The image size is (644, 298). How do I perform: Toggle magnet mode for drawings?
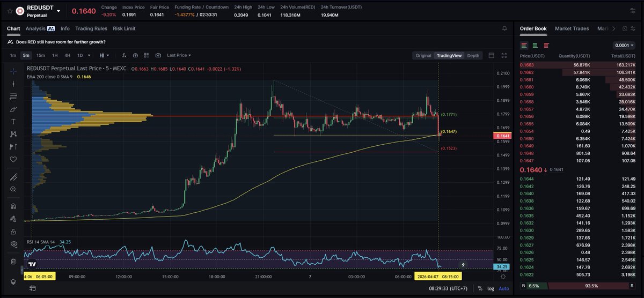pos(13,206)
